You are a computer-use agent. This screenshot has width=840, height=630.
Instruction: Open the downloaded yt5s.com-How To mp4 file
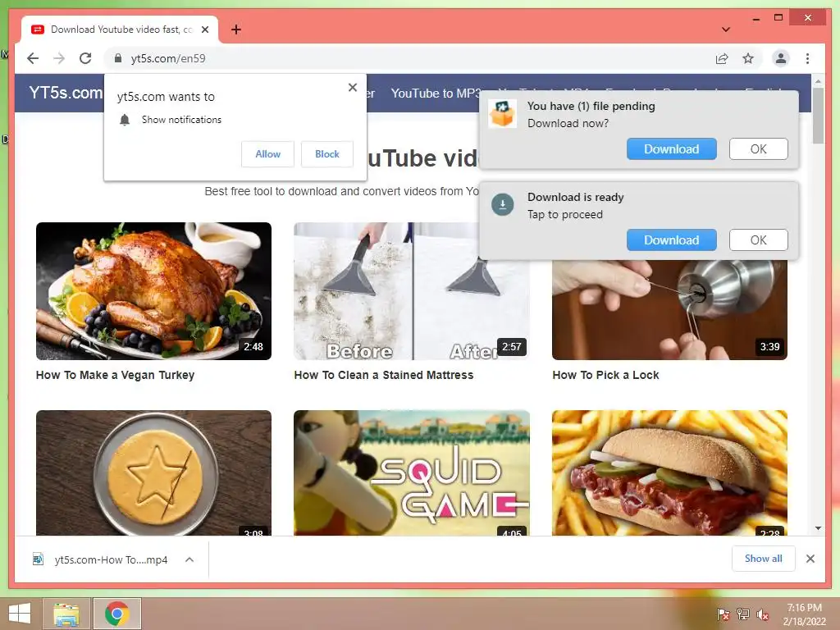coord(111,559)
